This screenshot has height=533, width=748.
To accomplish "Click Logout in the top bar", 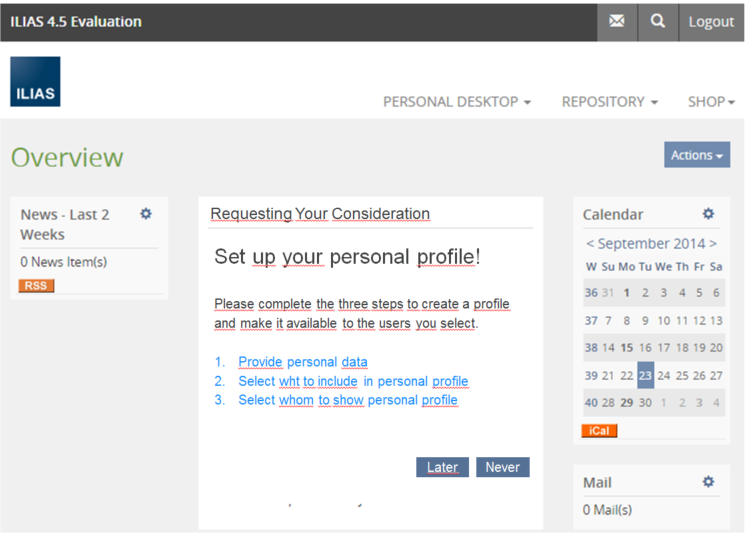I will (711, 22).
